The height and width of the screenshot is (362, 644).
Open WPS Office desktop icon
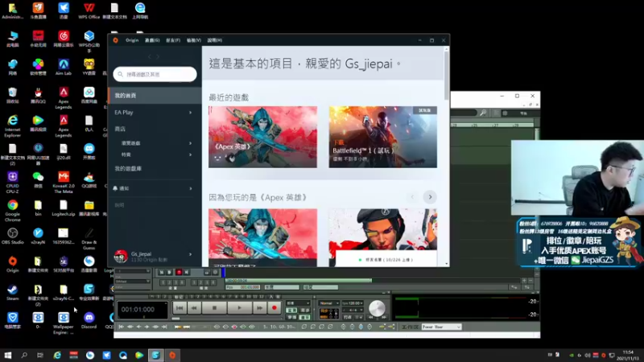tap(89, 10)
